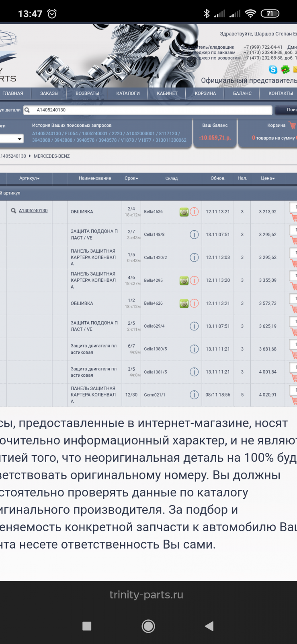Go to ВОЗВРАТЫ section
Image resolution: width=297 pixels, height=644 pixels.
87,93
